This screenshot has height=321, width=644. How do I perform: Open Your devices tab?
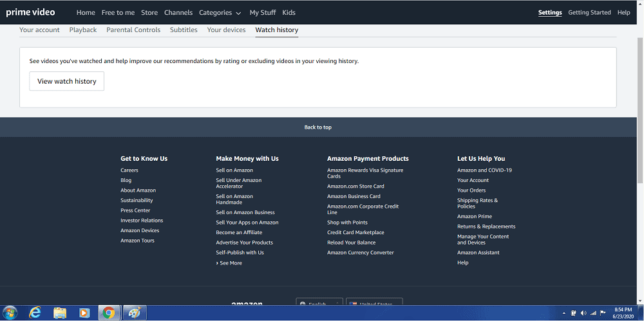[x=226, y=30]
